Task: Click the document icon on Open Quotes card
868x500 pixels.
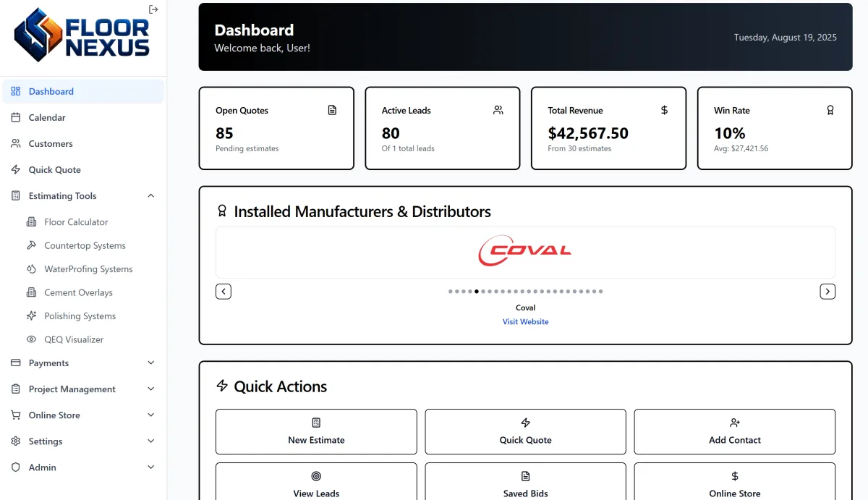Action: (x=332, y=110)
